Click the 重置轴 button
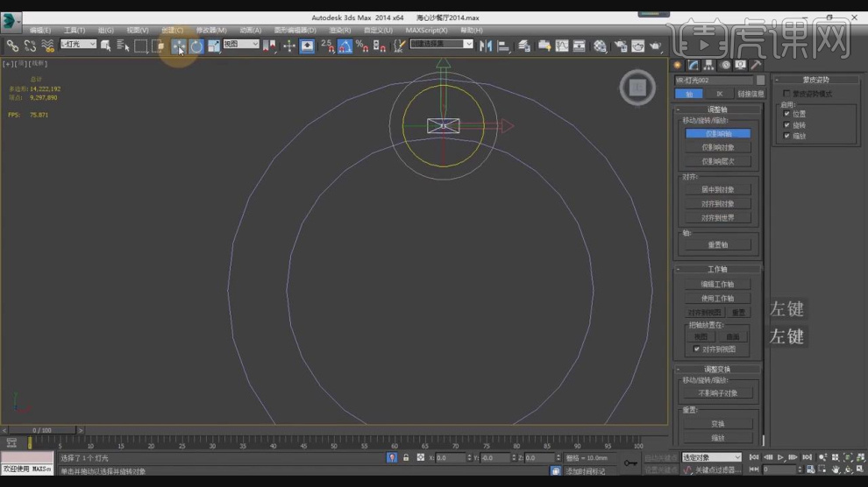 [x=718, y=244]
